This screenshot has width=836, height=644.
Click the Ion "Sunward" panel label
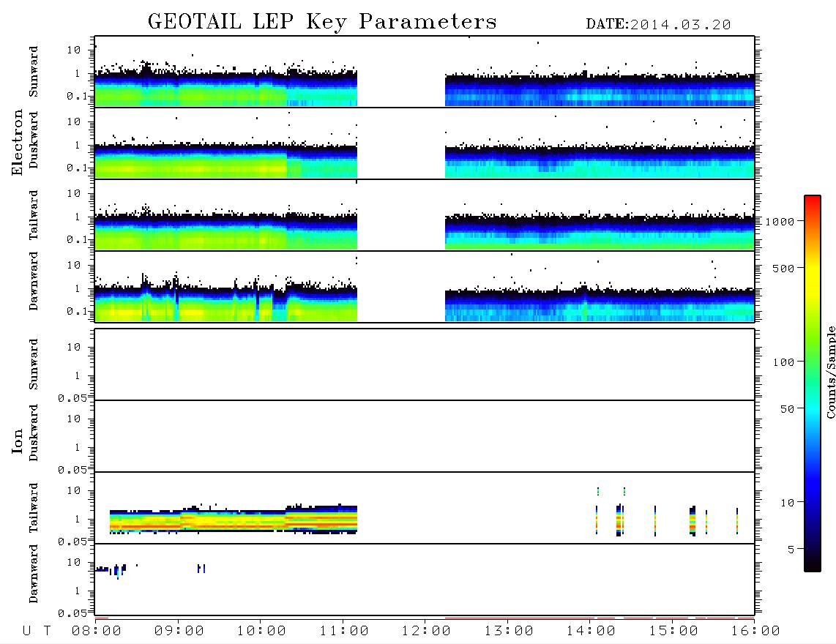(34, 364)
